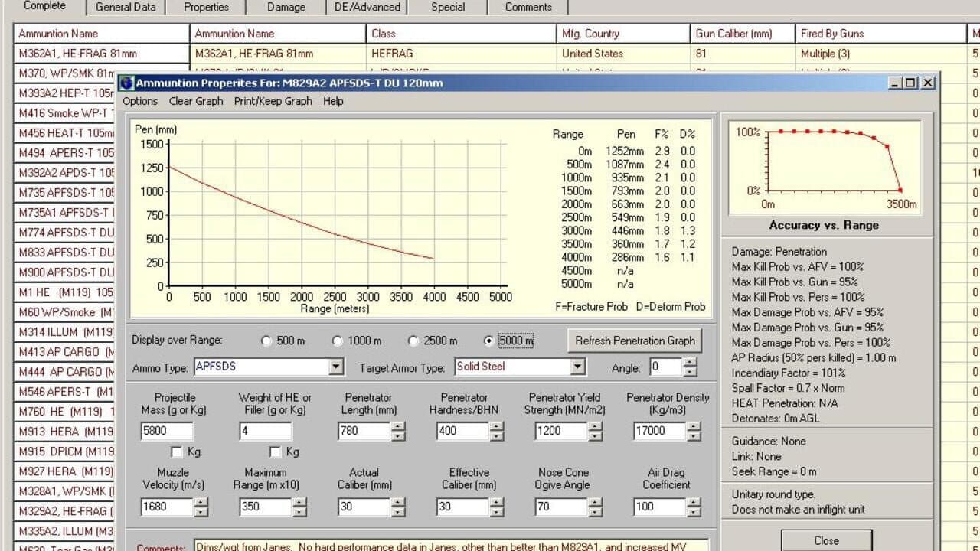Select the 500 m display range
The image size is (980, 551).
[266, 341]
